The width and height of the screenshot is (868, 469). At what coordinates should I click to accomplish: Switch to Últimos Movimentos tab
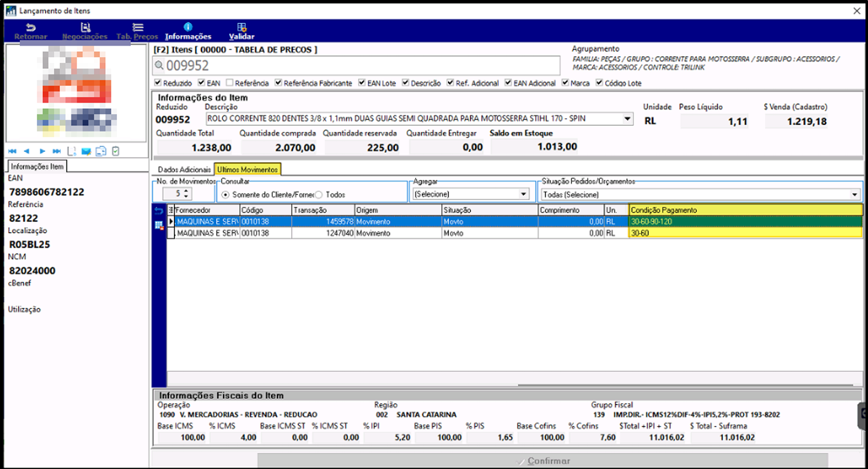[x=247, y=169]
